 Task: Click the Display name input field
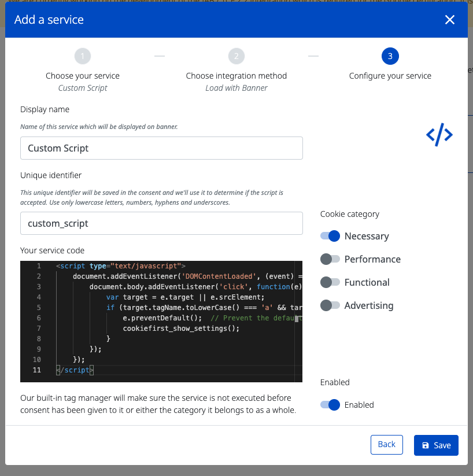tap(161, 148)
